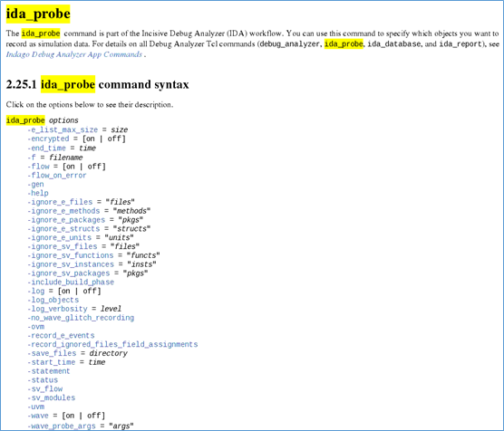Open the -log_objects option
This screenshot has height=431, width=504.
(x=53, y=300)
